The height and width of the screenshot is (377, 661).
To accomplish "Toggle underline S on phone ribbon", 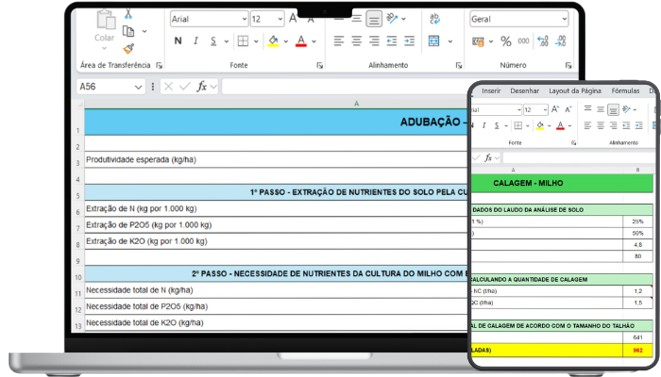I will 497,125.
